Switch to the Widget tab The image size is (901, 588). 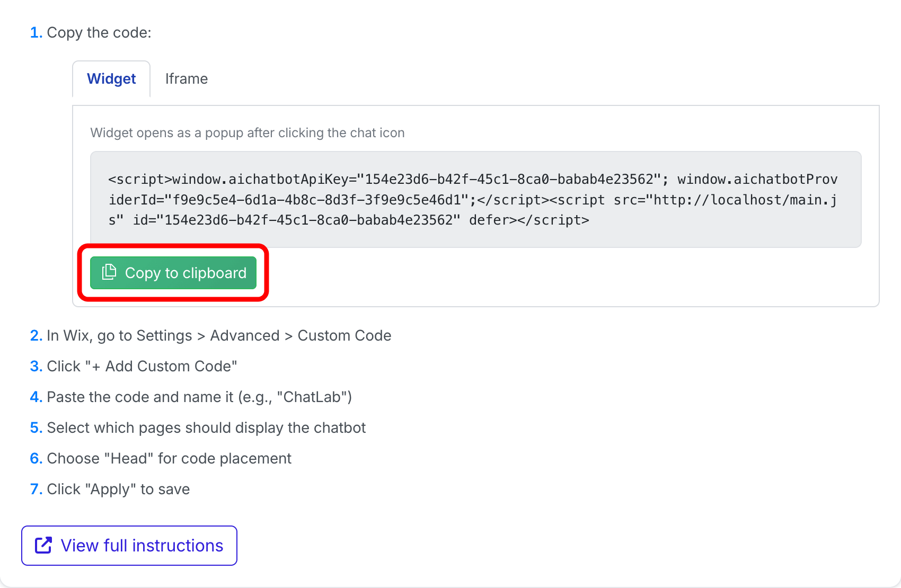point(111,79)
